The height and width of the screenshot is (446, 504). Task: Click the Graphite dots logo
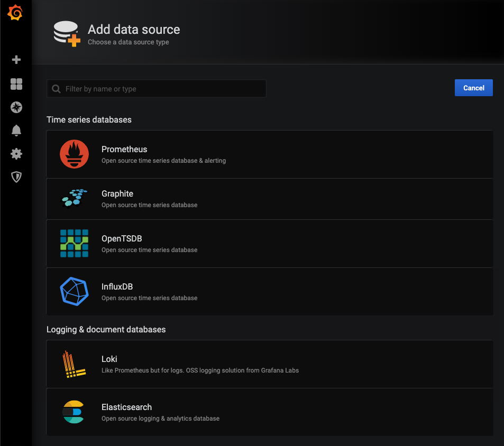point(74,199)
